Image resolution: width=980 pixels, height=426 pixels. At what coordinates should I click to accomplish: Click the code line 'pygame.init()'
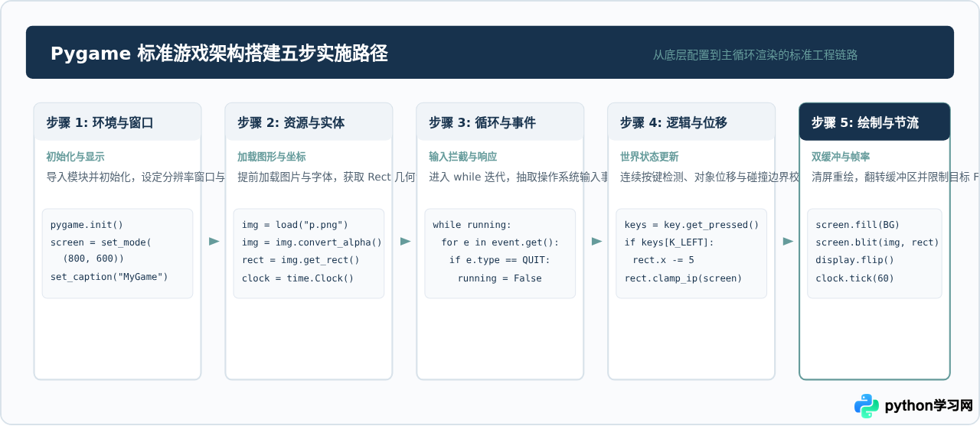tap(87, 225)
